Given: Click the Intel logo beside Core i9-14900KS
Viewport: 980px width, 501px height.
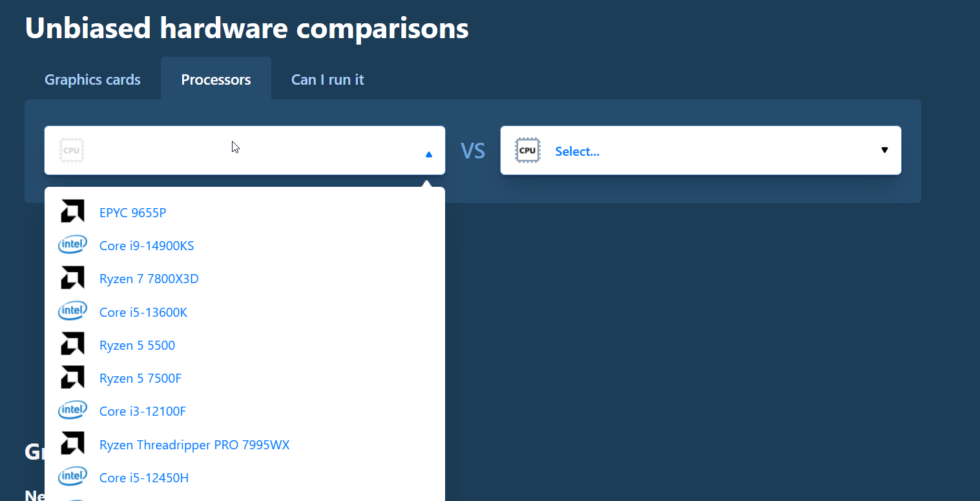Looking at the screenshot, I should [72, 244].
